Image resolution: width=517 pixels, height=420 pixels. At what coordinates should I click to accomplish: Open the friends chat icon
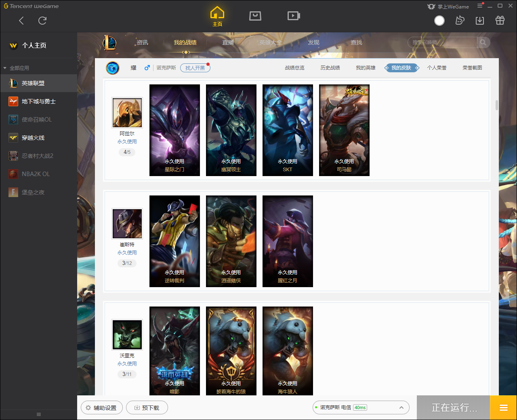coord(460,21)
